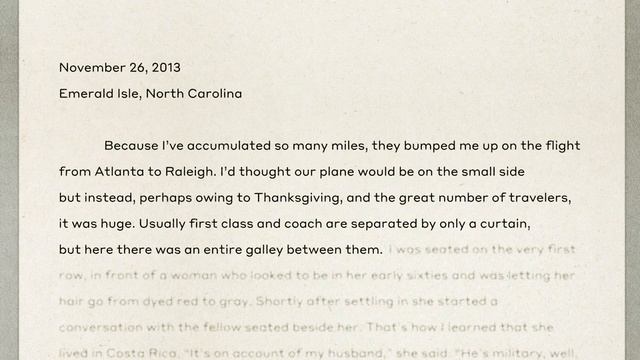Click the date November 26, 2013
Image resolution: width=640 pixels, height=360 pixels.
(x=120, y=68)
